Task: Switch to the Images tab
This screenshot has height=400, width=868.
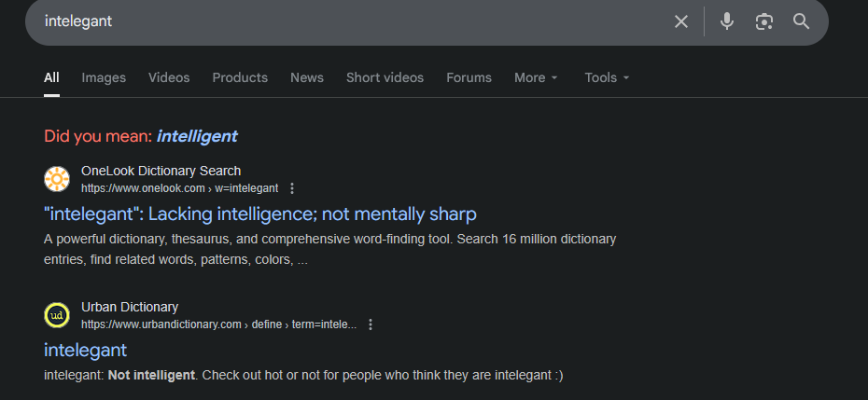Action: [104, 78]
